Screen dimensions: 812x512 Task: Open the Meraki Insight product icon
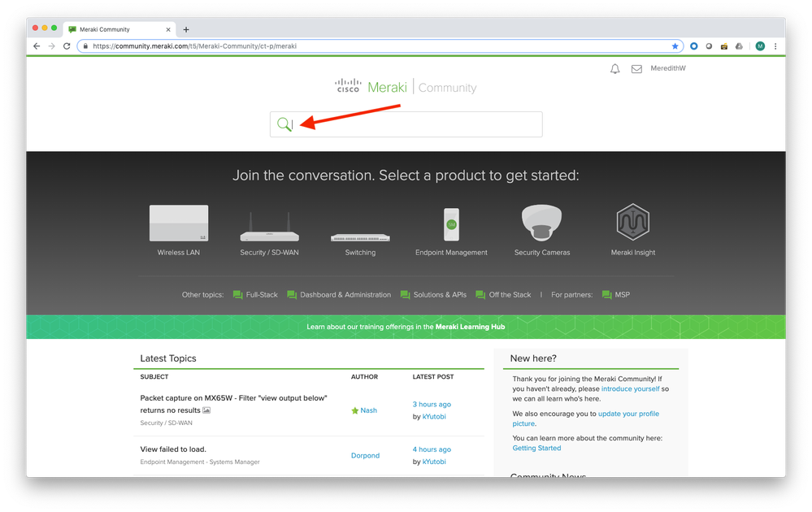point(633,222)
